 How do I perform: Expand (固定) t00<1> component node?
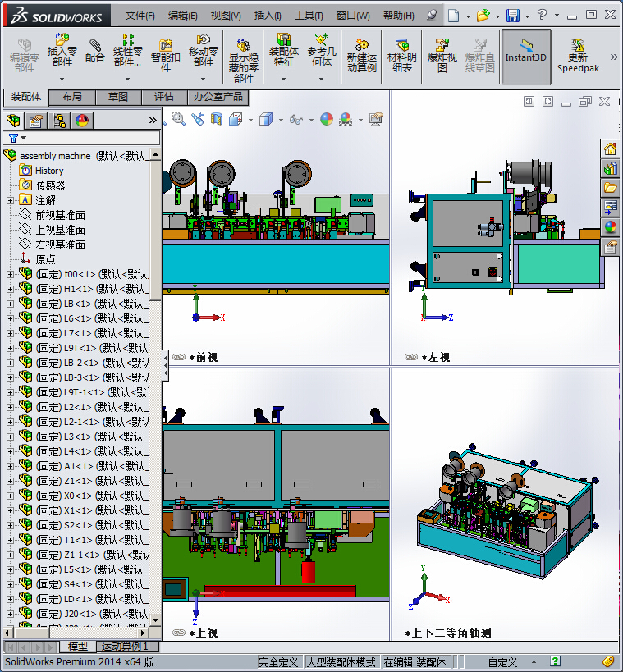[x=11, y=274]
